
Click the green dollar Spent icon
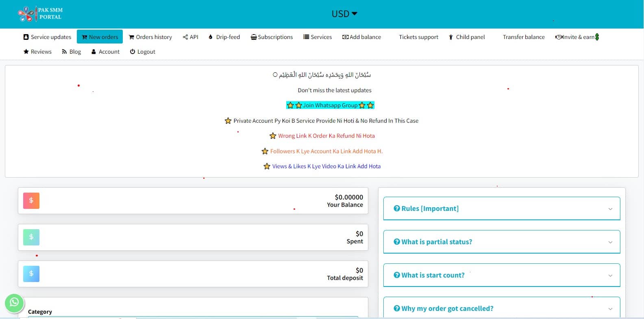[x=31, y=237]
